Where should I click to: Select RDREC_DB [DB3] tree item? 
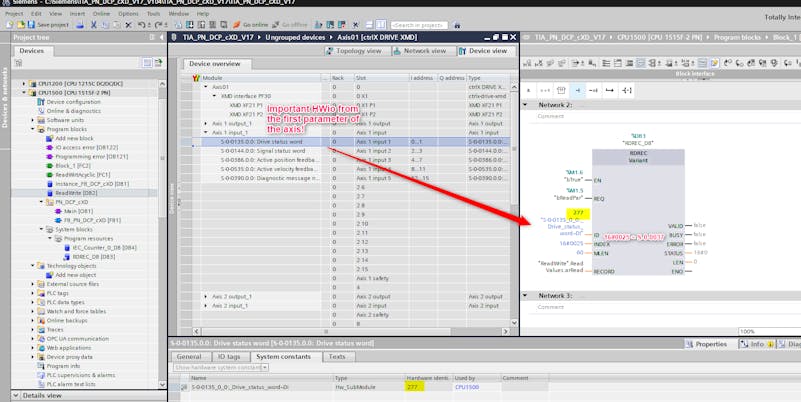[x=93, y=256]
